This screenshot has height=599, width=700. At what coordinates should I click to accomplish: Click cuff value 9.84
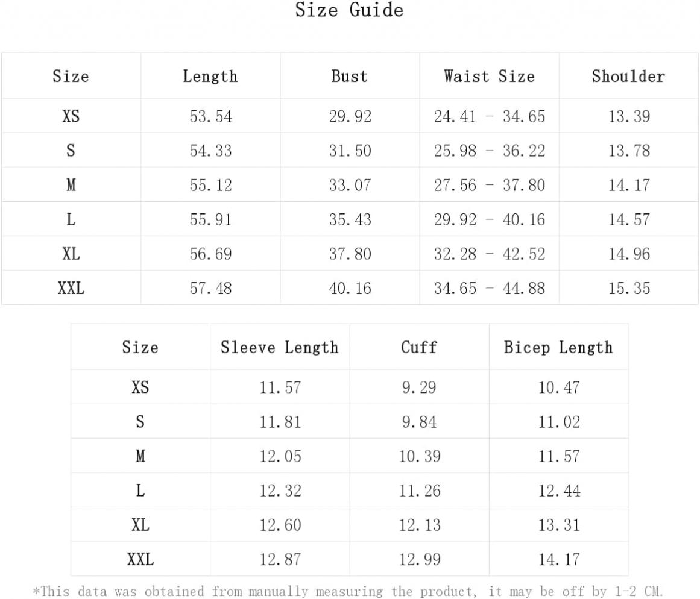419,422
